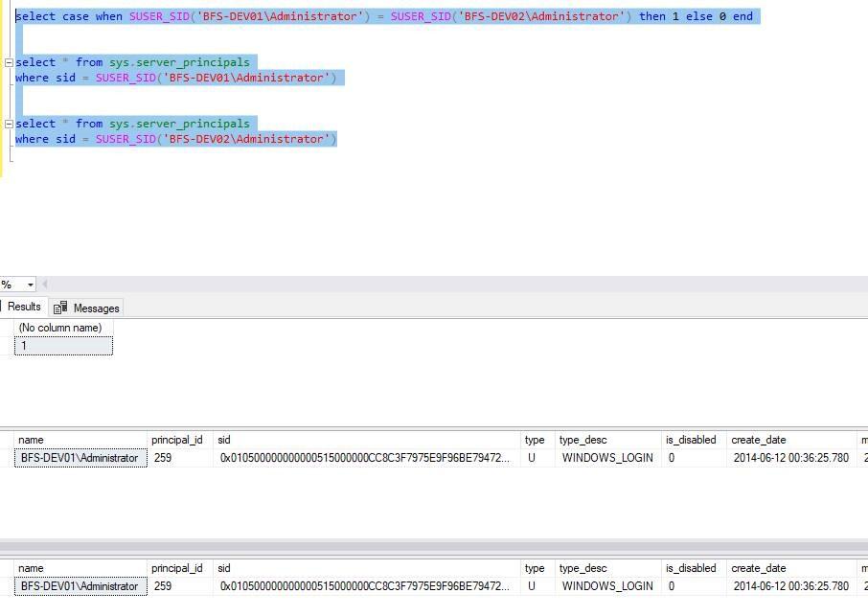The image size is (868, 616).
Task: Click is_disabled header in the middle grid
Action: 694,440
